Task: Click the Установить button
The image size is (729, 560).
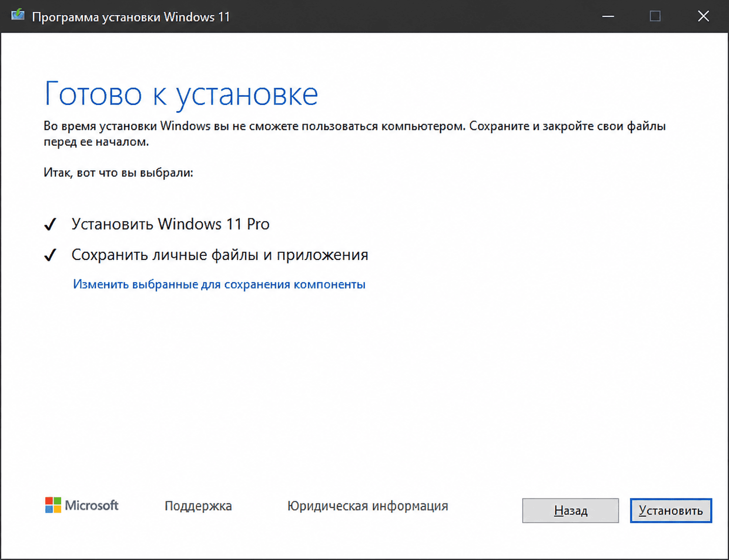Action: [x=670, y=511]
